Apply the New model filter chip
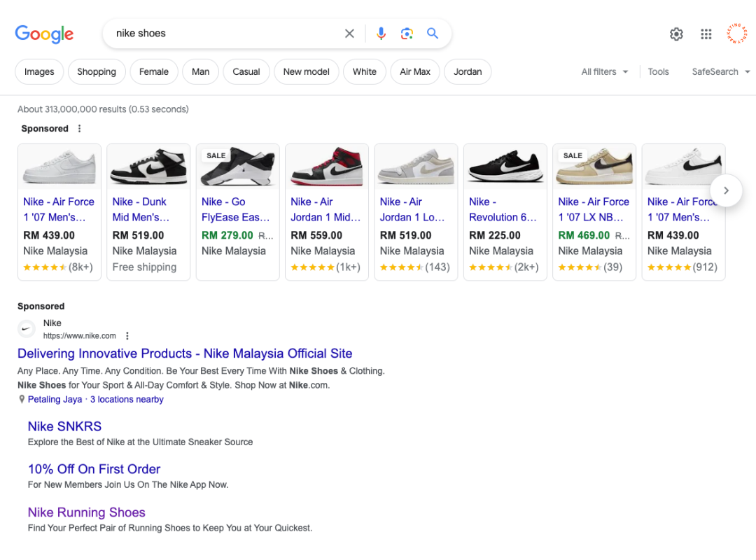The width and height of the screenshot is (756, 560). coord(306,72)
